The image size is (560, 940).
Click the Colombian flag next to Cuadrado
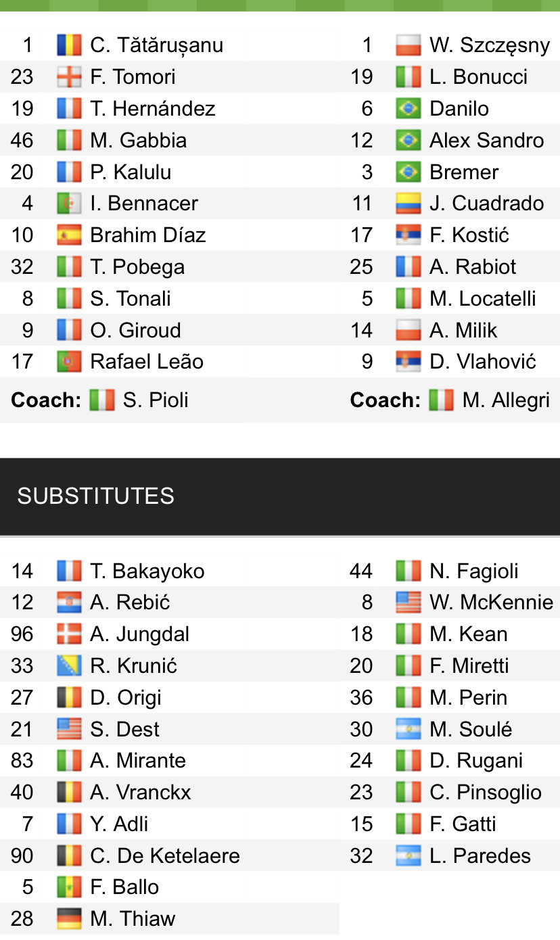(409, 204)
